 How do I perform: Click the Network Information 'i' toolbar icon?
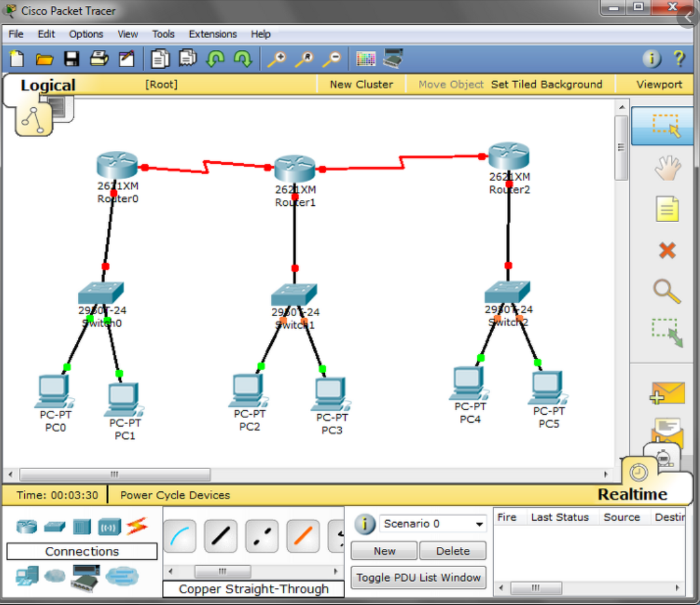652,58
